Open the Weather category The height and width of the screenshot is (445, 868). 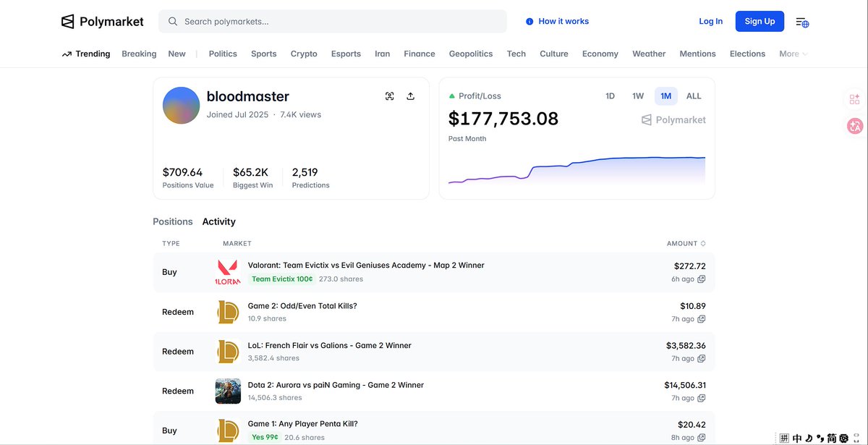(x=649, y=54)
